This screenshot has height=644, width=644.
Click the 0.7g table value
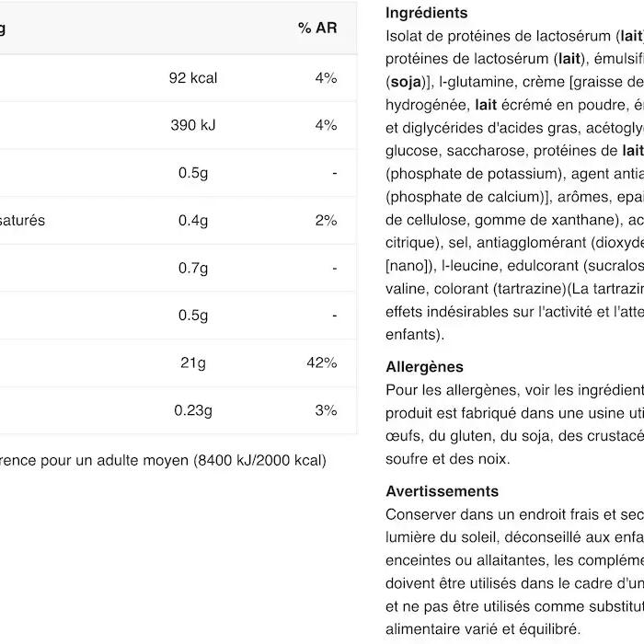click(x=193, y=269)
